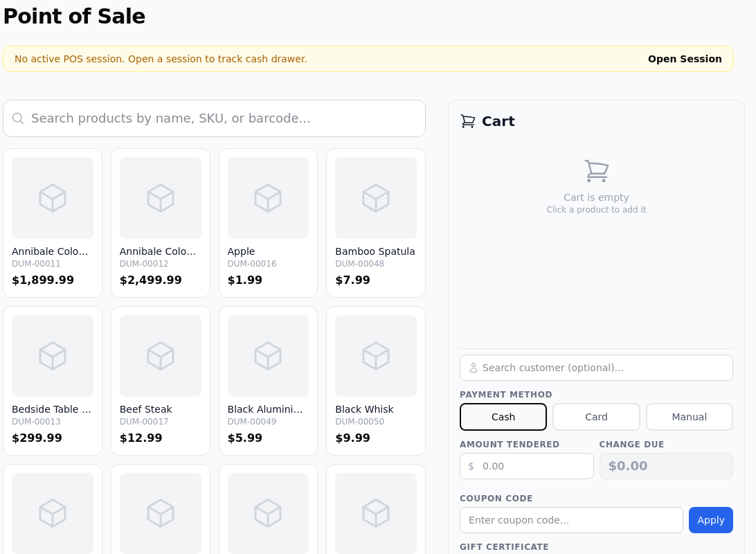Click the $1,899.99 price
Viewport: 756px width, 554px height.
pos(43,280)
